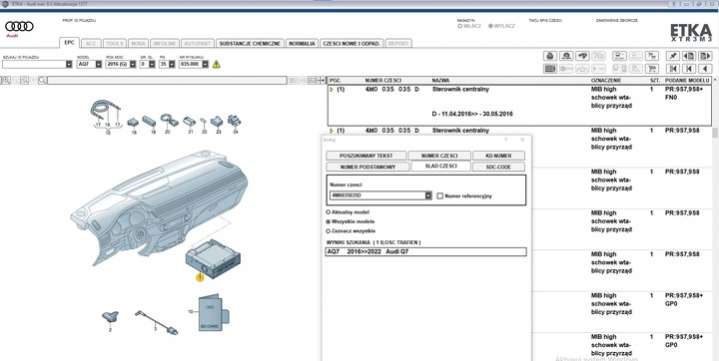Click the KD-NUMER search button
The height and width of the screenshot is (361, 719).
click(498, 156)
